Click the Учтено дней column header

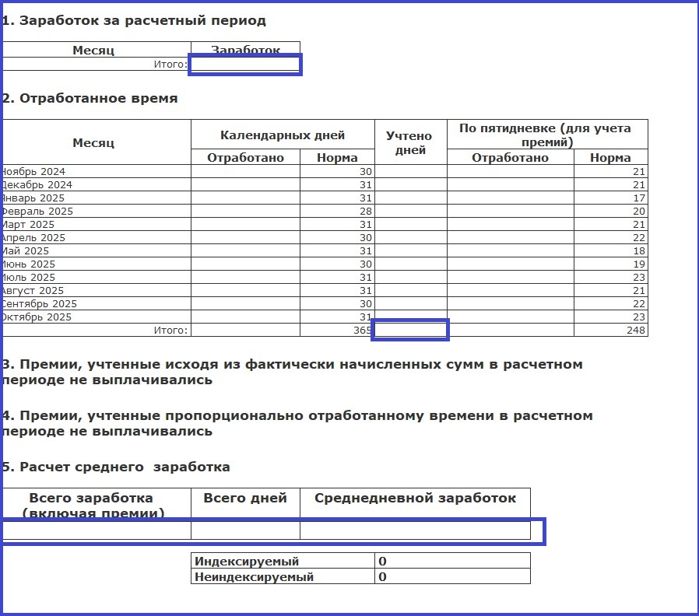point(410,142)
